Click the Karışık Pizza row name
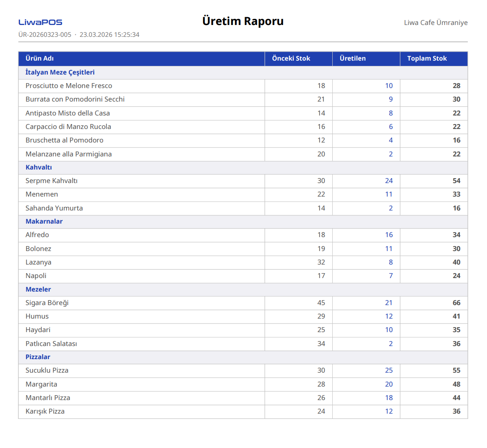 click(45, 412)
